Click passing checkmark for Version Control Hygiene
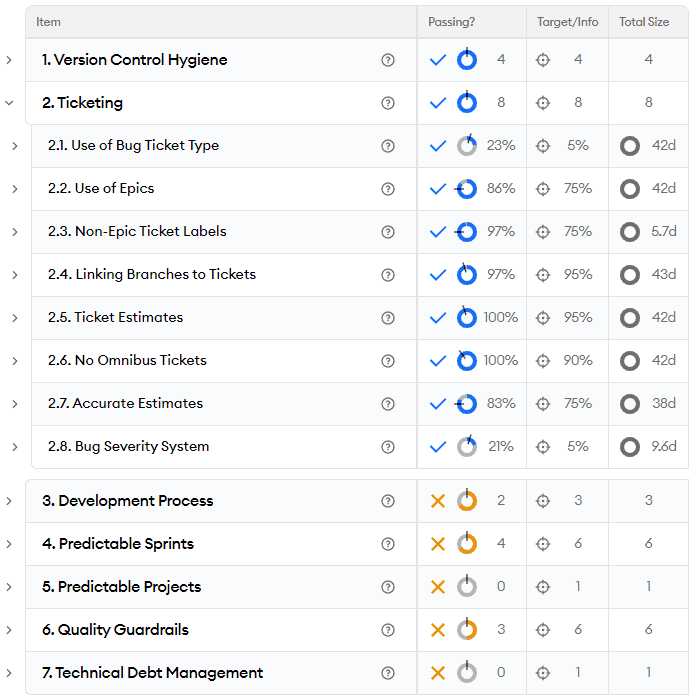 tap(438, 60)
